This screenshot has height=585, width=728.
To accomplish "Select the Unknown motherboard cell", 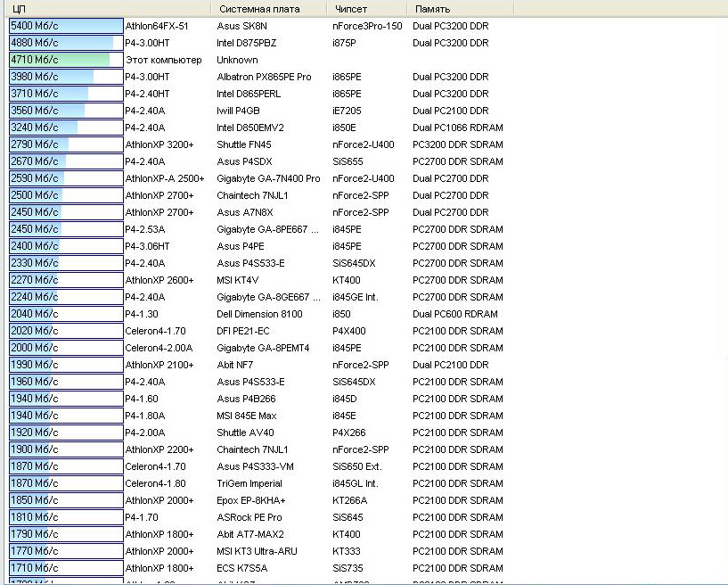I will (237, 60).
